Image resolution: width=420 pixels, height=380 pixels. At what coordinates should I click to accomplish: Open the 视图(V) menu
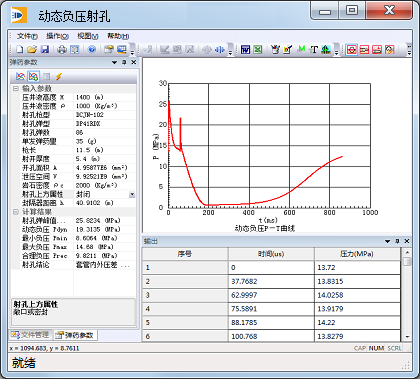pyautogui.click(x=88, y=36)
